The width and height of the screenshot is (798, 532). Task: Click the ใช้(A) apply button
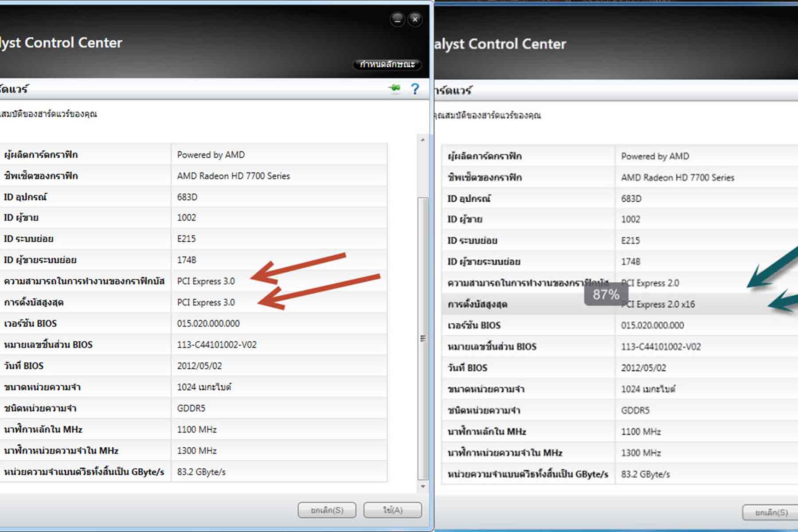tap(392, 510)
